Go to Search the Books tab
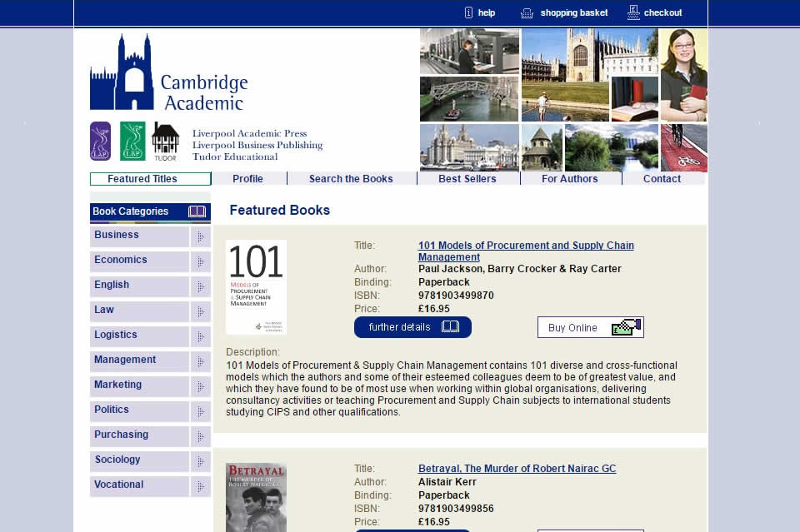 351,179
